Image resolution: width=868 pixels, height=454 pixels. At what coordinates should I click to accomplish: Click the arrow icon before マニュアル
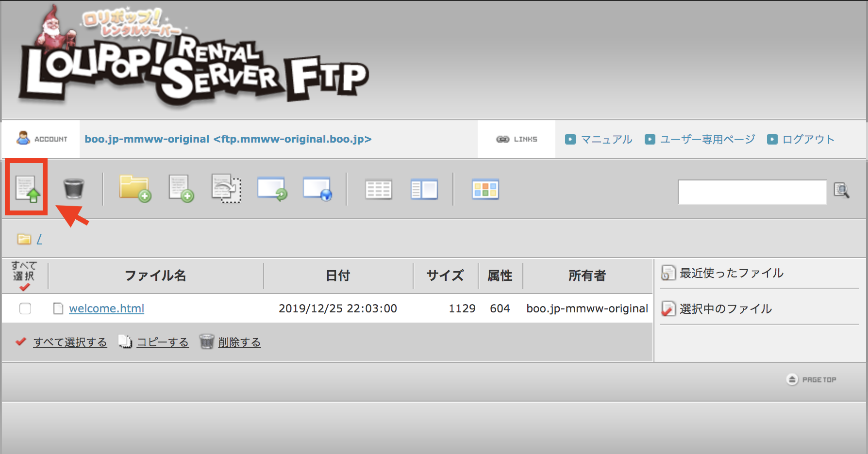570,139
